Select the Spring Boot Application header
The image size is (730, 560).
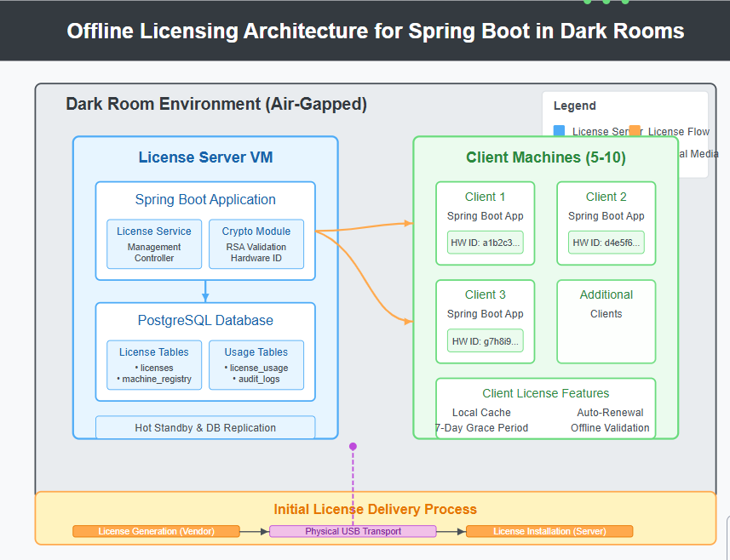click(205, 199)
